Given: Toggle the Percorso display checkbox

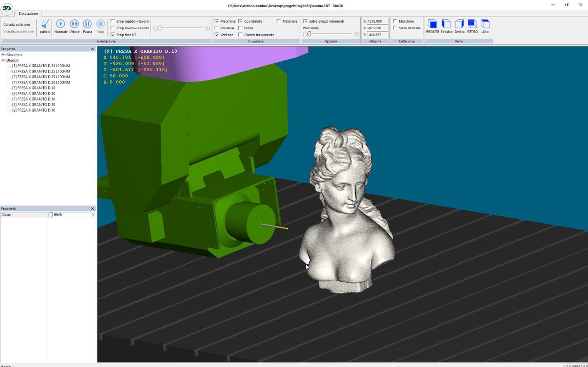Looking at the screenshot, I should pyautogui.click(x=217, y=28).
